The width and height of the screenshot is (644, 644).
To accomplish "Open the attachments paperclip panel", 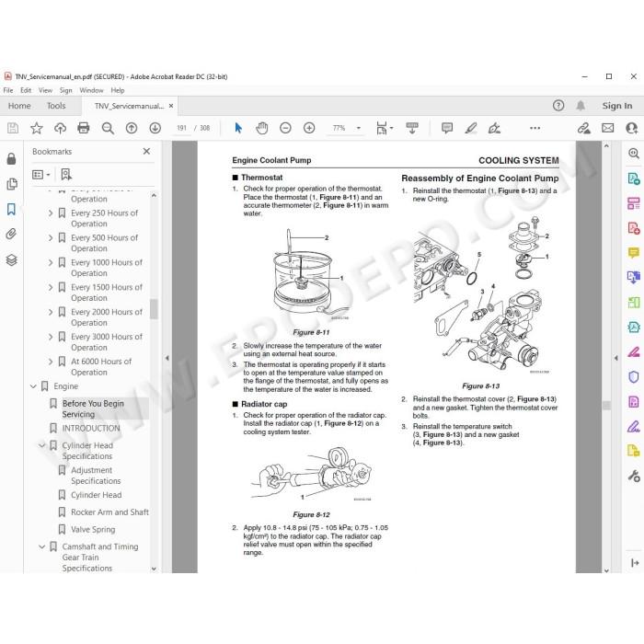I will [x=11, y=234].
